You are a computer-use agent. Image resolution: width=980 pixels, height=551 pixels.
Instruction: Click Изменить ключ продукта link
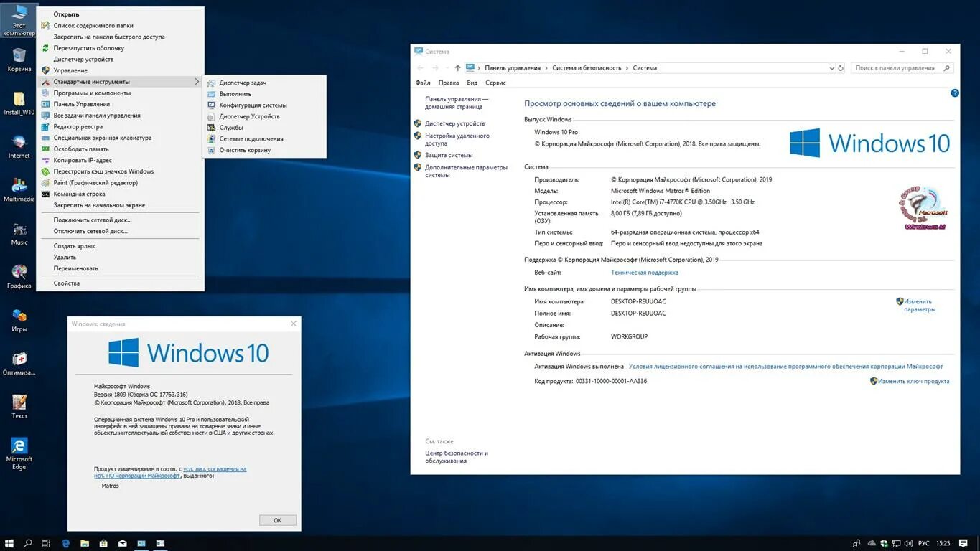click(913, 381)
